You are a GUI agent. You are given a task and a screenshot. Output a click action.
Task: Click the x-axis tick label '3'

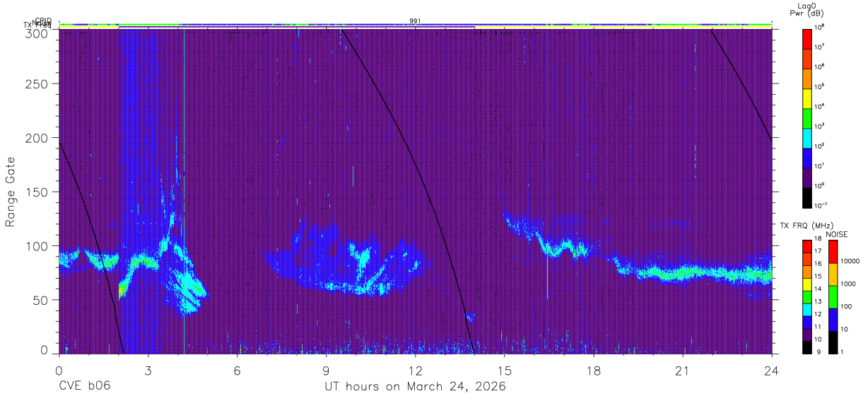pyautogui.click(x=148, y=370)
